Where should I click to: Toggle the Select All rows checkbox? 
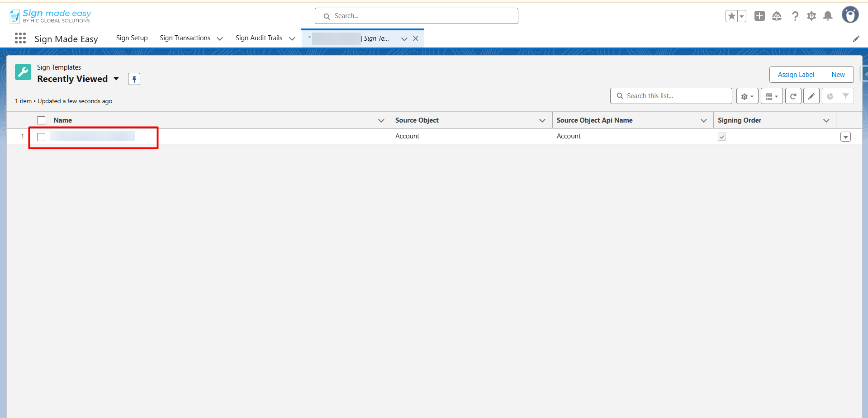tap(41, 120)
